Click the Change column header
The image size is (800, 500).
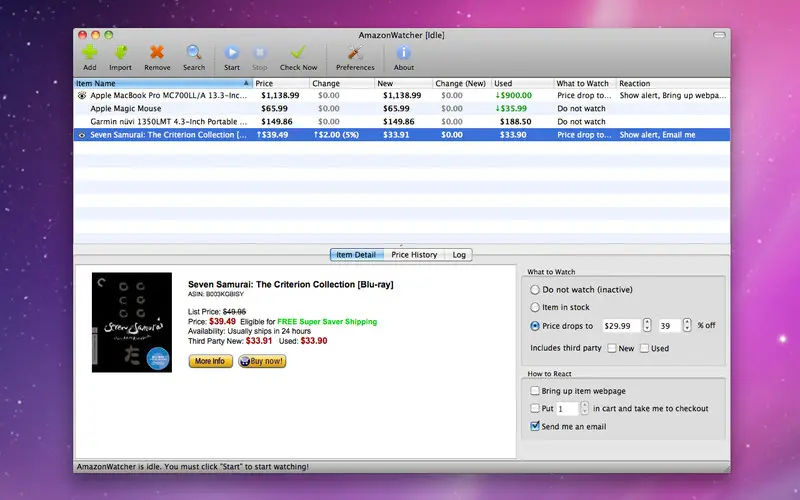click(342, 83)
